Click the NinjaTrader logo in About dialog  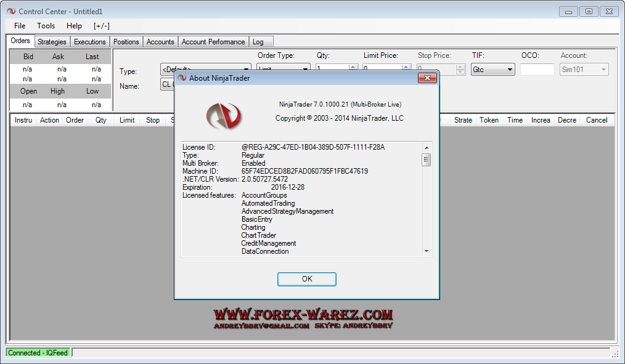pos(224,115)
